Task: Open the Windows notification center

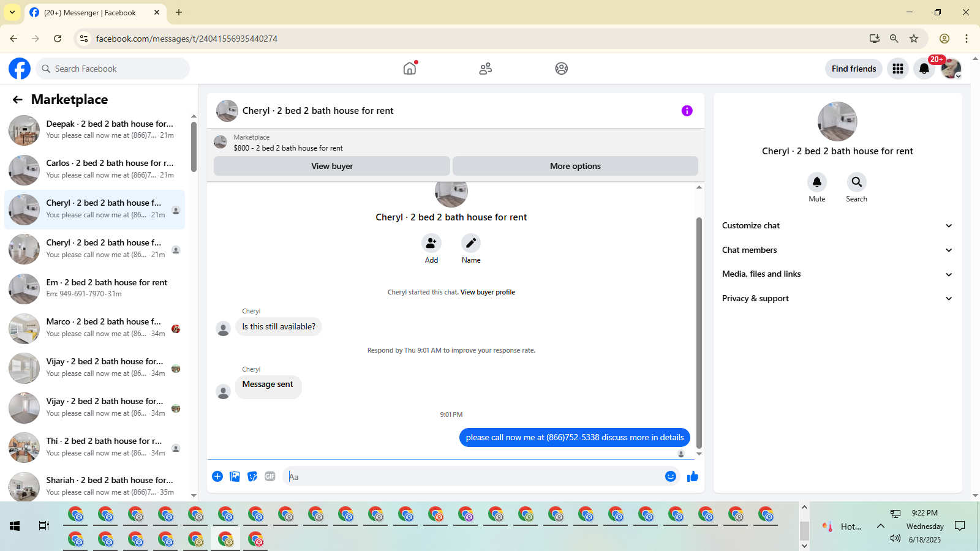Action: 960,526
